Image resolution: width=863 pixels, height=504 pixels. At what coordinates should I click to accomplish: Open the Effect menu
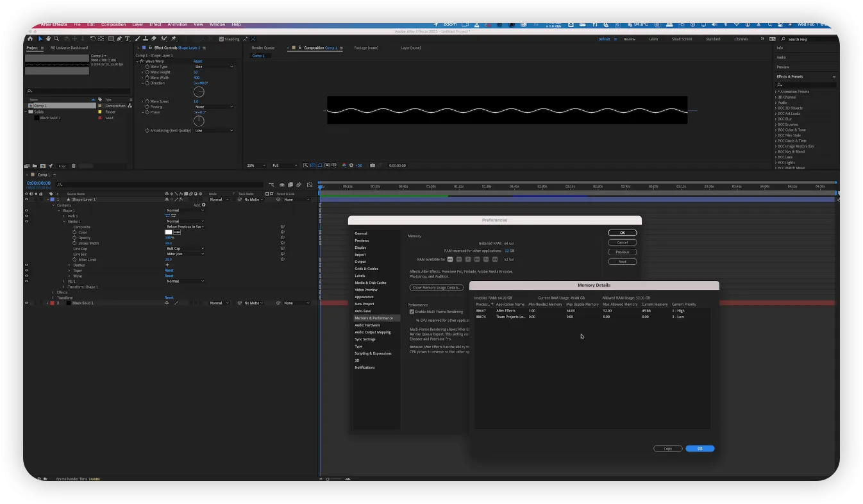[155, 24]
